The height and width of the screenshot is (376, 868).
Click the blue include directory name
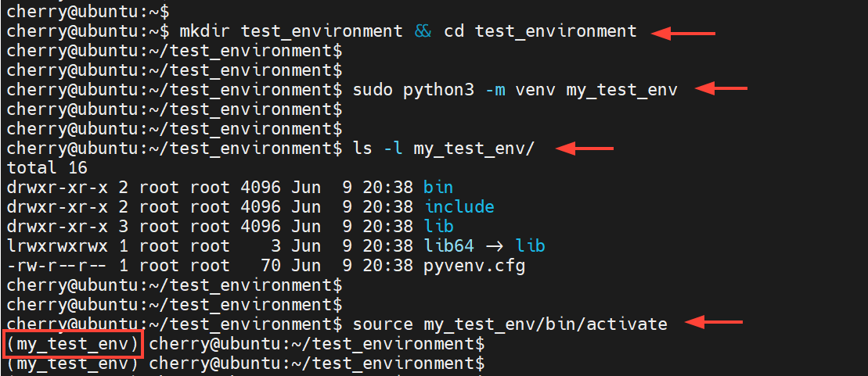[x=459, y=207]
